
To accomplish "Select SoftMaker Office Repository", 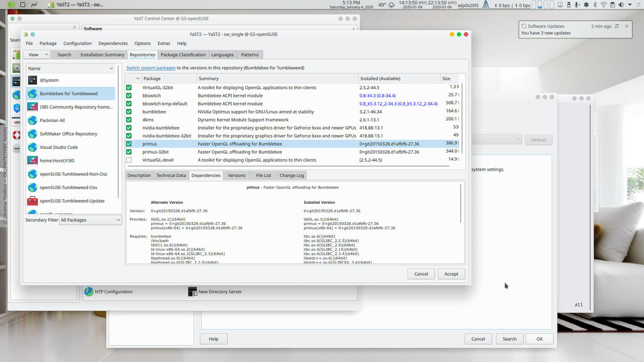I will [71, 134].
